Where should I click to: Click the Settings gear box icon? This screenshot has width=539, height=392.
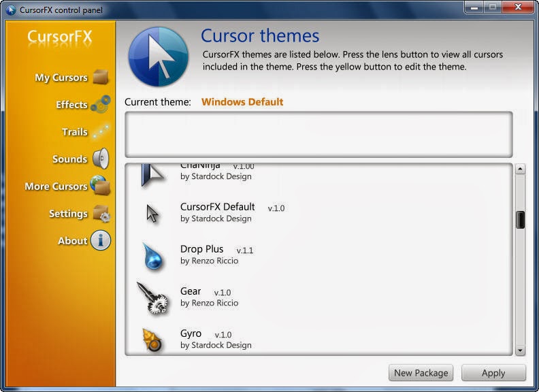click(x=101, y=213)
